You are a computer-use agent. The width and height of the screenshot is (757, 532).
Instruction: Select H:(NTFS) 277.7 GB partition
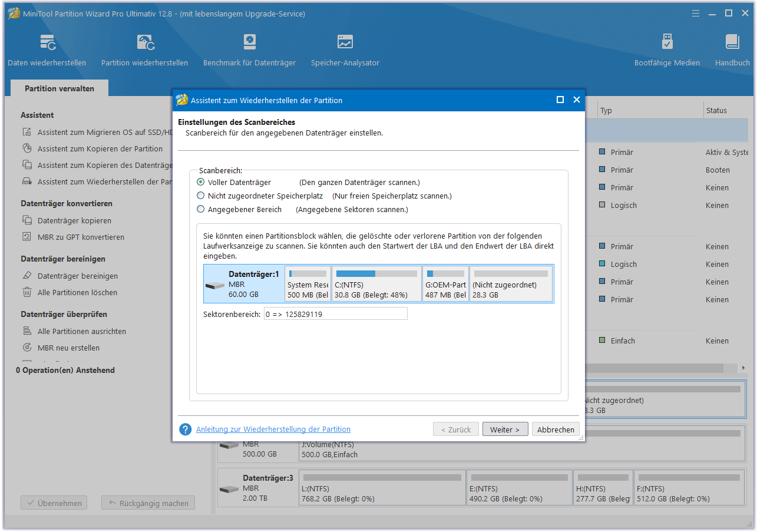coord(603,487)
